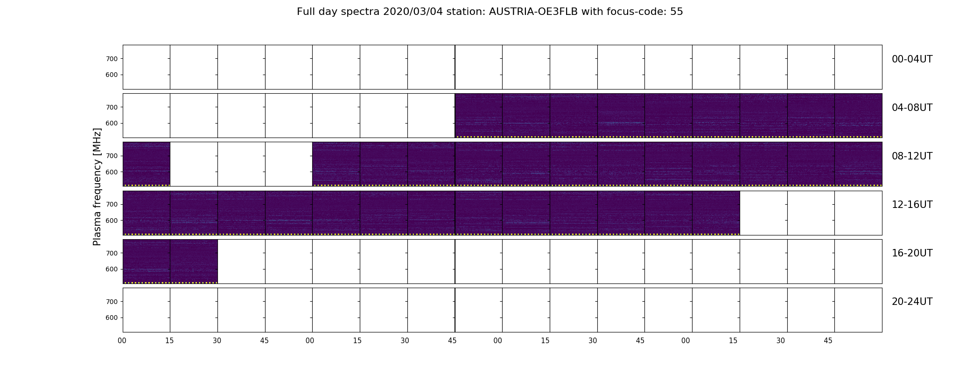
Task: Select the '00-04UT' row label
Action: tap(912, 59)
